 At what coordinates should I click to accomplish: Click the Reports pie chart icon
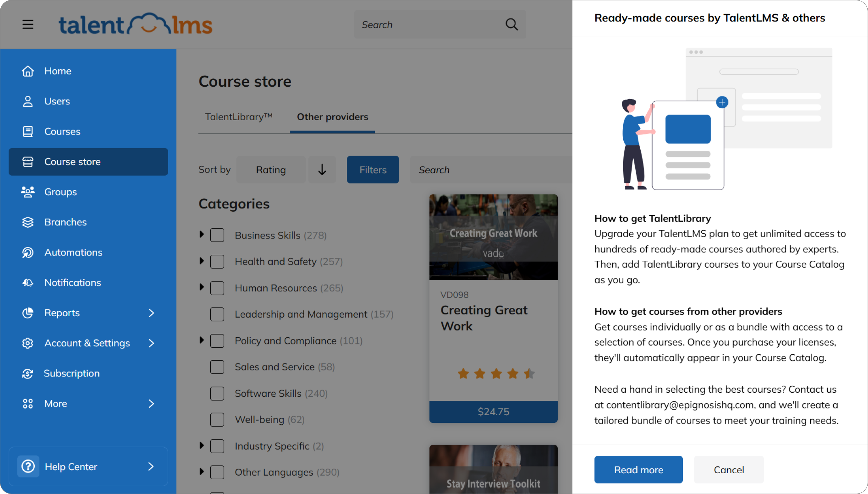click(x=28, y=313)
